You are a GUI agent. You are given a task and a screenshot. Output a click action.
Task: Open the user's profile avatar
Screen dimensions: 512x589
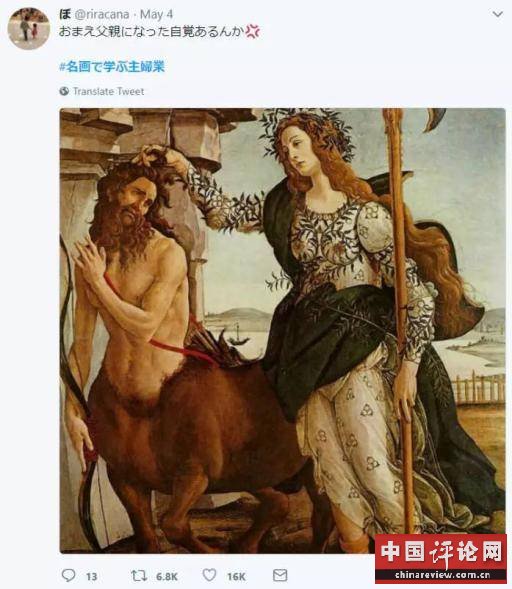[x=29, y=29]
